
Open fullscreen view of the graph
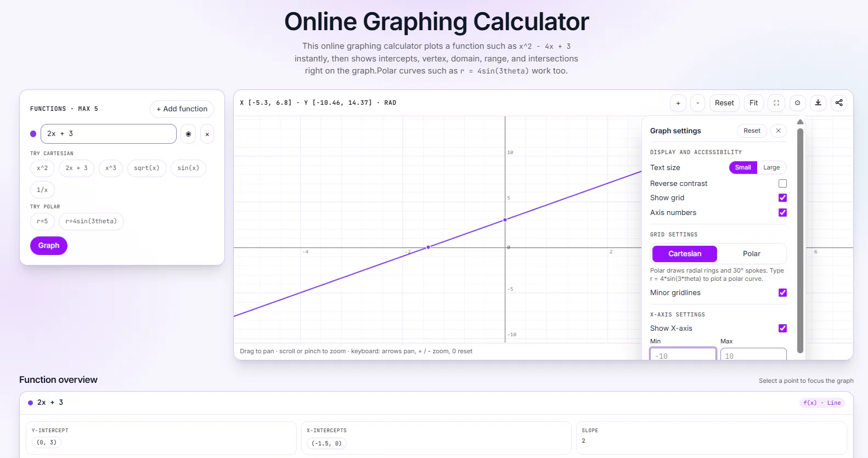[776, 103]
